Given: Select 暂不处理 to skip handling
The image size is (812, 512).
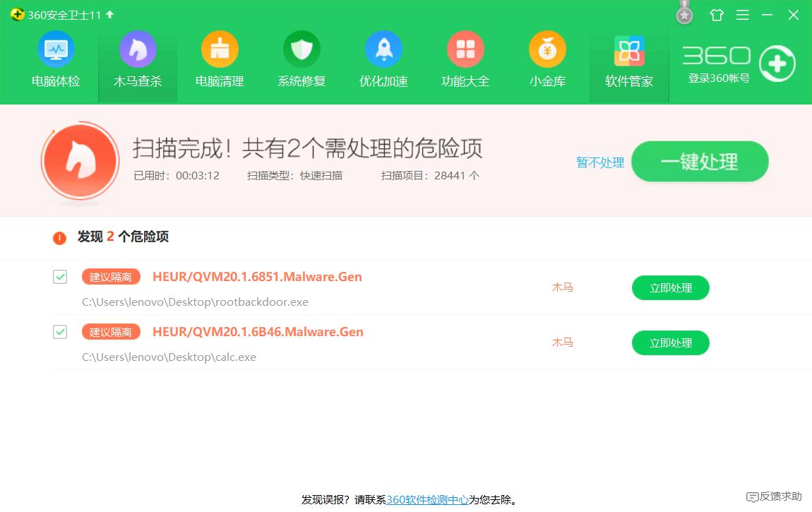Looking at the screenshot, I should (599, 162).
